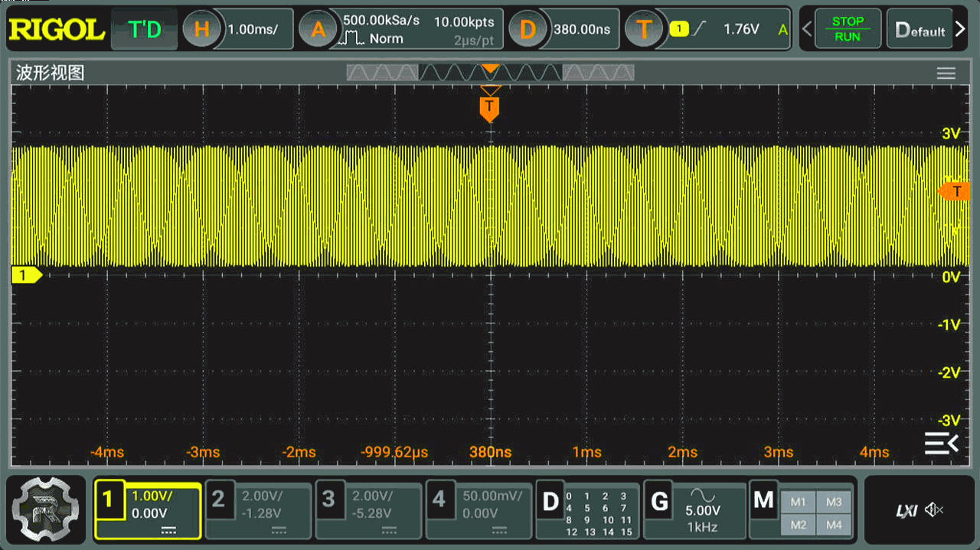Click the generator 5.00V amplitude value
980x550 pixels.
click(702, 510)
